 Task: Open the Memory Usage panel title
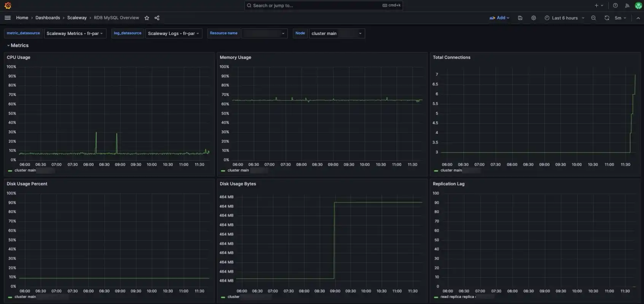click(x=235, y=57)
